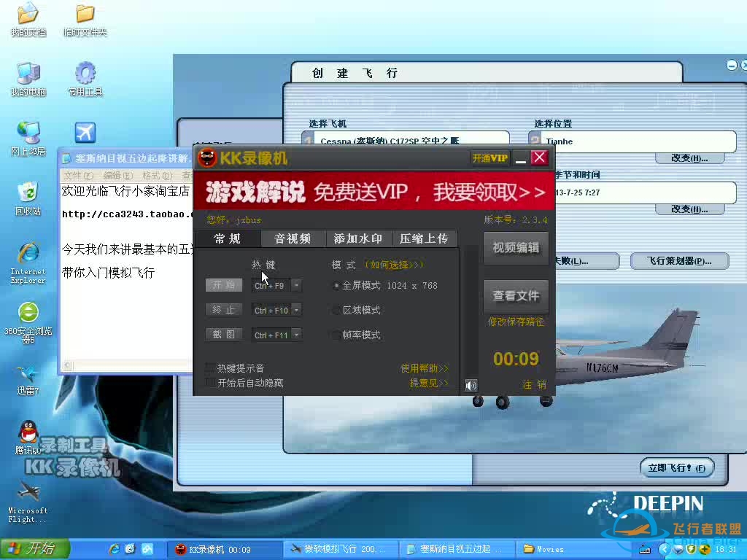Open 提意见>> link
This screenshot has height=560, width=747.
[x=429, y=383]
